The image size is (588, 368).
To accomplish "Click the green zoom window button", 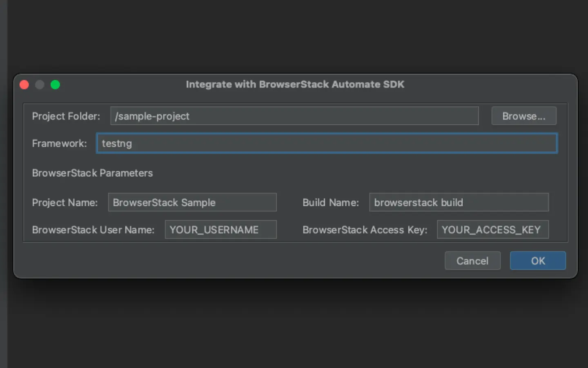I will 55,85.
